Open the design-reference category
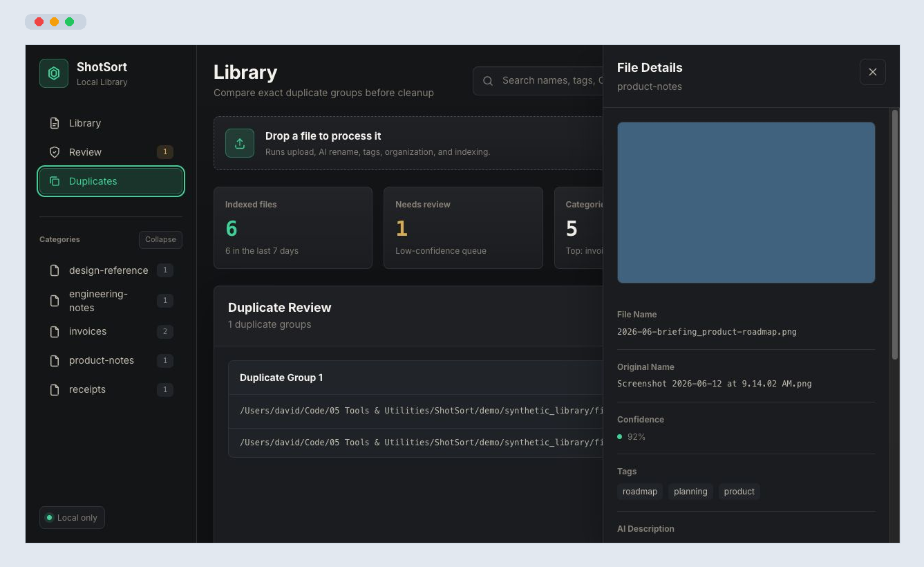Image resolution: width=924 pixels, height=567 pixels. (111, 270)
